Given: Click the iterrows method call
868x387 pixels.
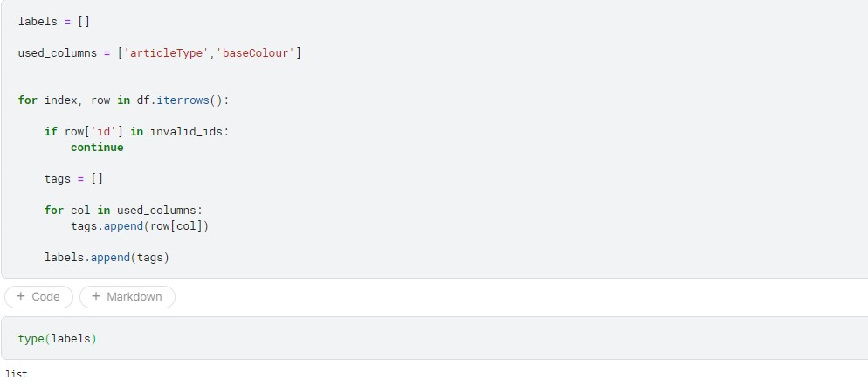Looking at the screenshot, I should [183, 100].
